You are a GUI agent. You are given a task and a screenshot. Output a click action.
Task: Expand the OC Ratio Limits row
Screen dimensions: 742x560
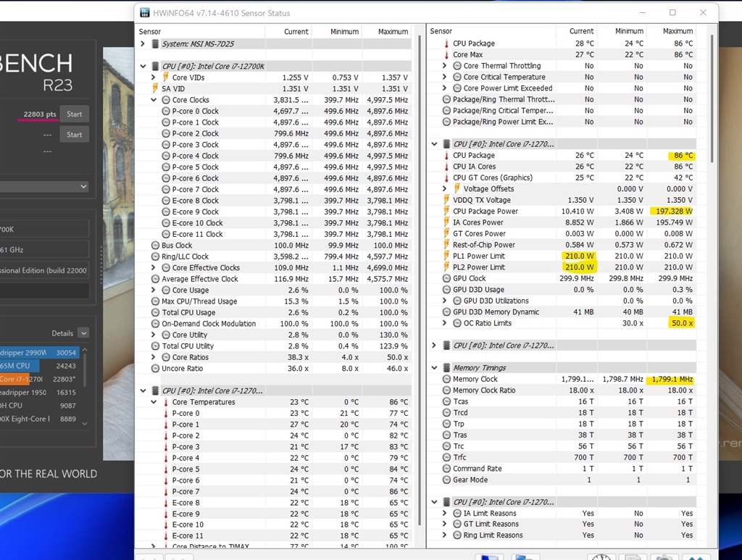444,323
